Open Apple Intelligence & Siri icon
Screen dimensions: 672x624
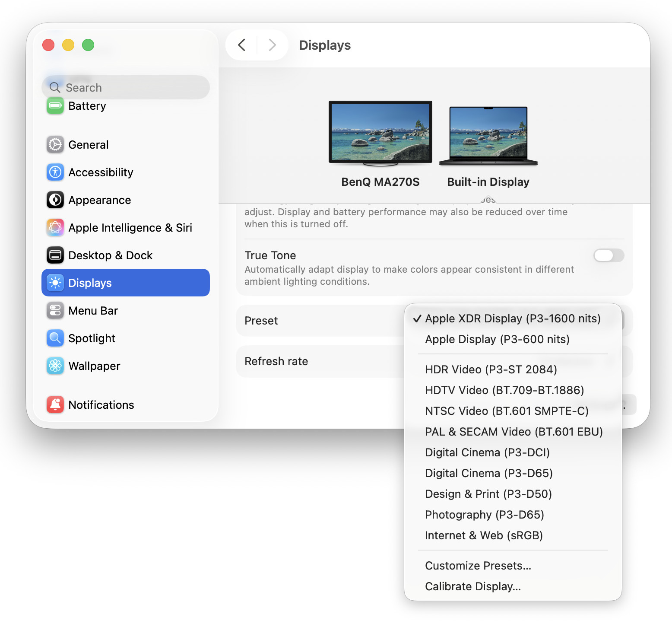(x=55, y=228)
